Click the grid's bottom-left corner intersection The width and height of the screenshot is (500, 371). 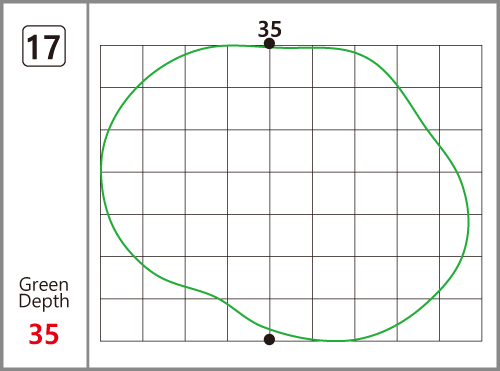tap(101, 341)
